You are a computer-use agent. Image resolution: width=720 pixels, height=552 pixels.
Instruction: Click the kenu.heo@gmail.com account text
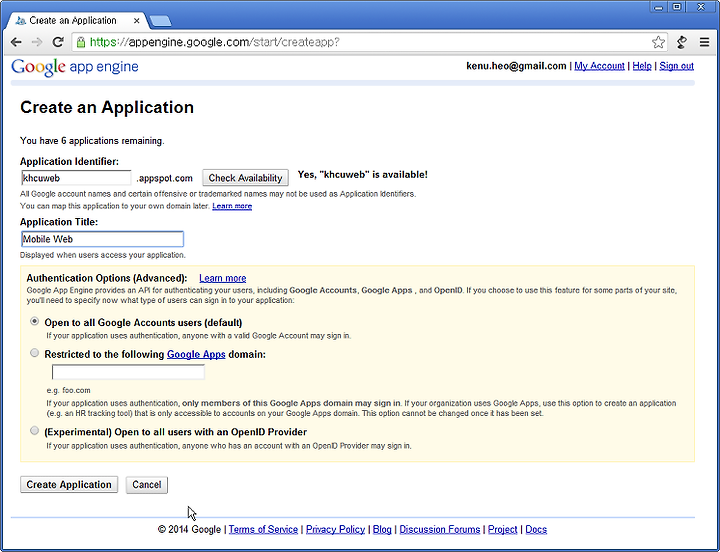tap(516, 66)
